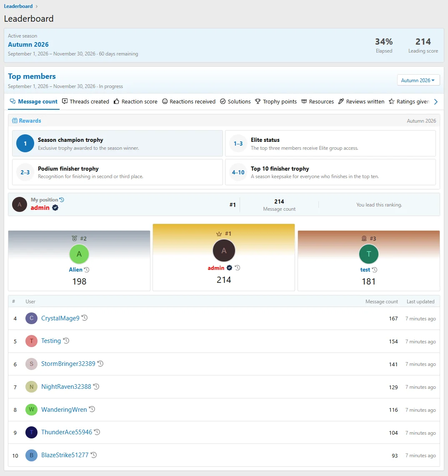This screenshot has width=448, height=476.
Task: Open history icon next to NightRaven32388
Action: point(96,386)
